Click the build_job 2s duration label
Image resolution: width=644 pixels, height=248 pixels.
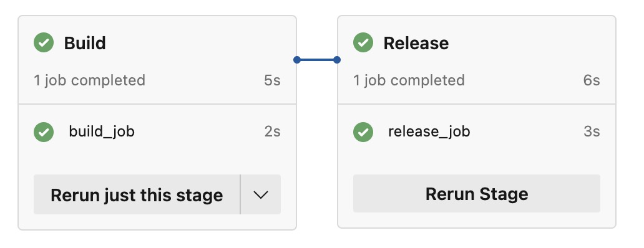[272, 132]
